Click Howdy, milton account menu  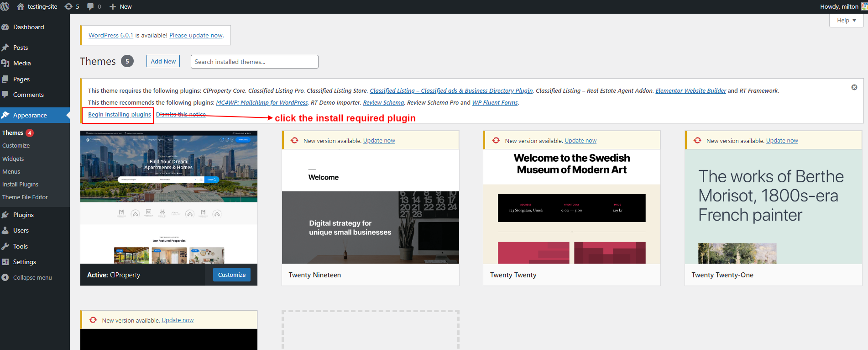click(x=839, y=6)
